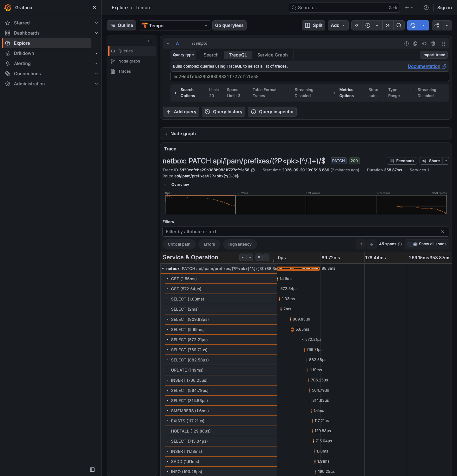Jump to next span match arrow
The image size is (457, 476).
click(372, 244)
